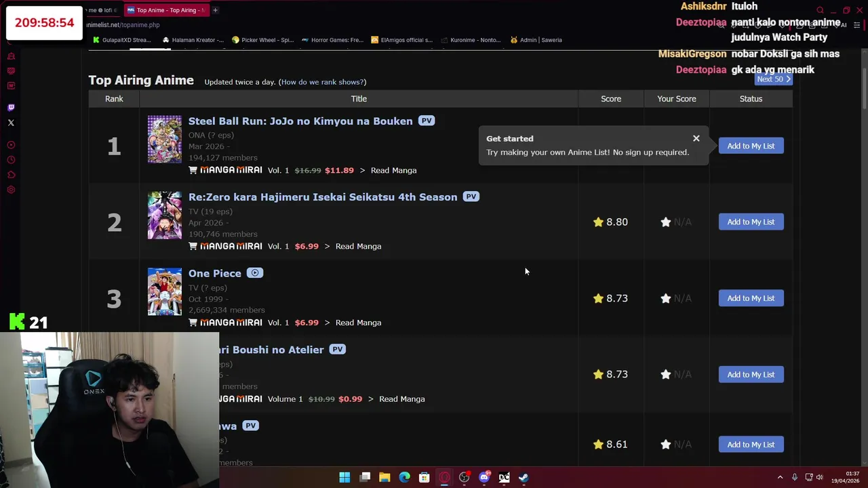Open ElAmigos official bookmark
Image resolution: width=868 pixels, height=488 pixels.
[x=401, y=40]
